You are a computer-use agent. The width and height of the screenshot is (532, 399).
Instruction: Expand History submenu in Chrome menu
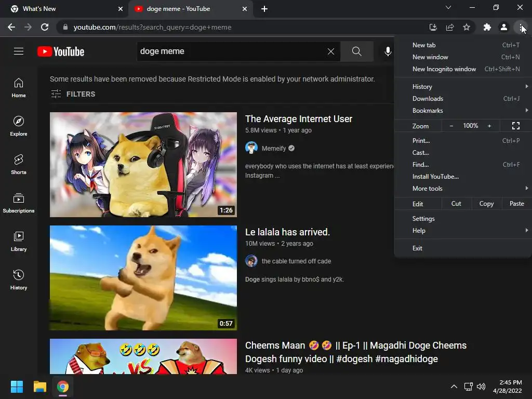tap(463, 87)
